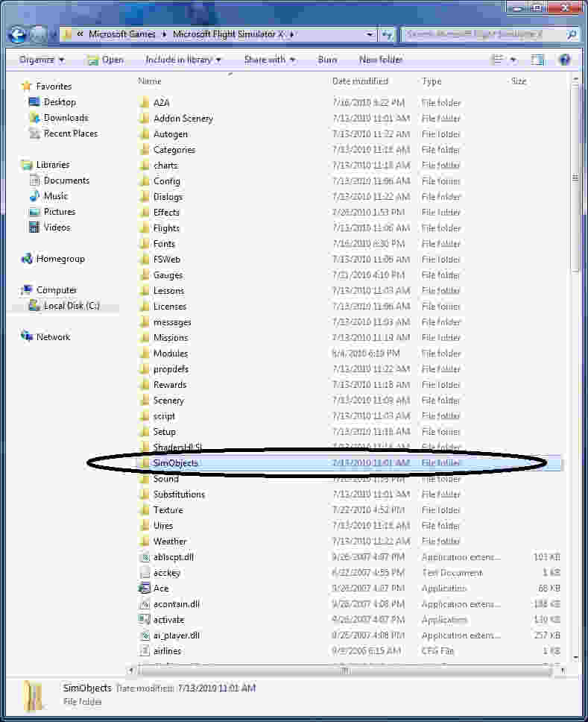Click the ablscpt.dll file icon
Screen dimensions: 588x722
tap(145, 557)
